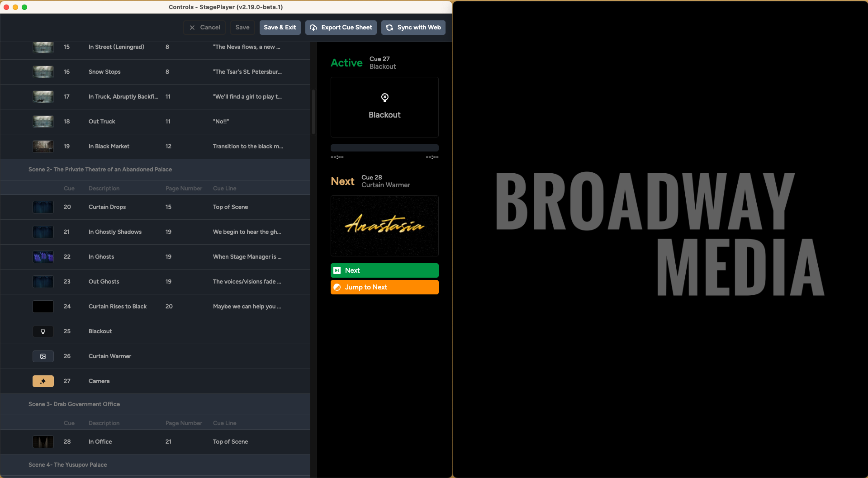
Task: Click cue line "Maybe we can help you ..."
Action: click(x=247, y=307)
